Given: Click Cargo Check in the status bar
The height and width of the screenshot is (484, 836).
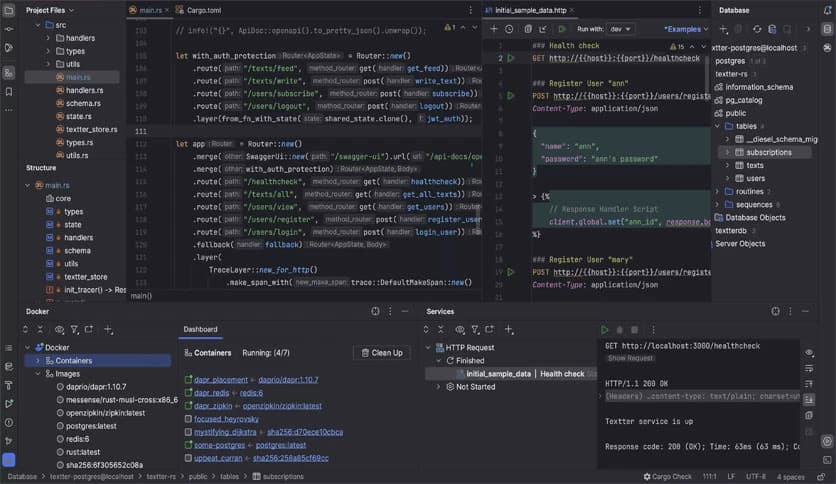Looking at the screenshot, I should pos(668,477).
